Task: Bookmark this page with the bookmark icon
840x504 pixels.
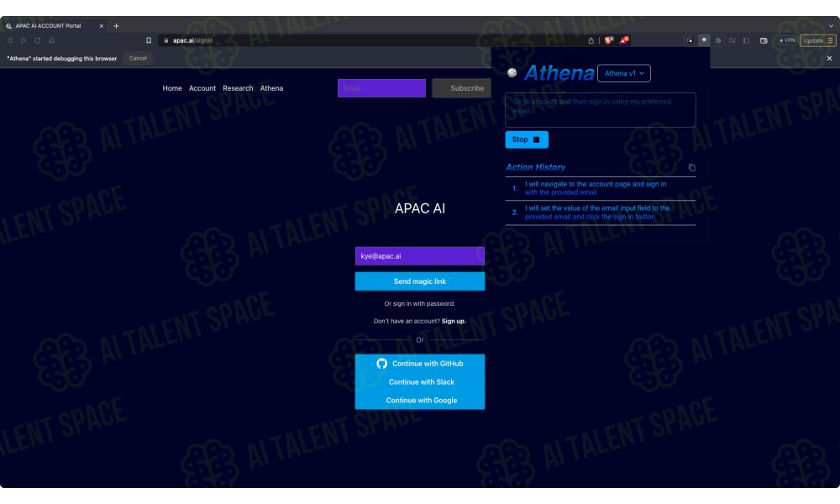Action: pyautogui.click(x=149, y=40)
